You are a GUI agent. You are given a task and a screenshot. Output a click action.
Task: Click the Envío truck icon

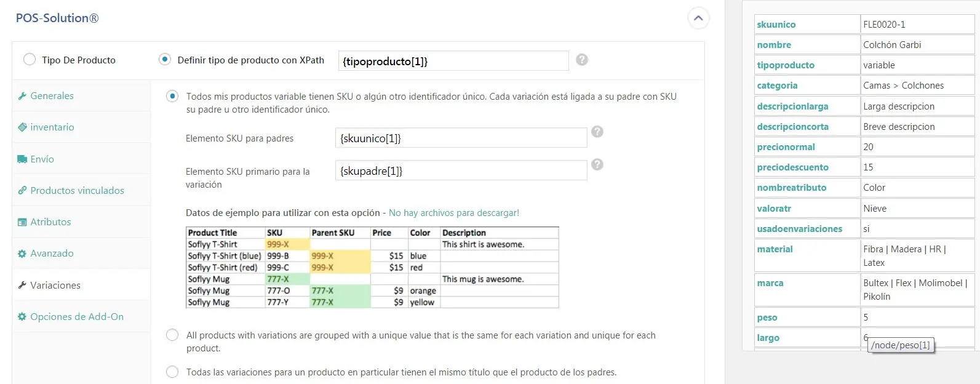(x=22, y=159)
